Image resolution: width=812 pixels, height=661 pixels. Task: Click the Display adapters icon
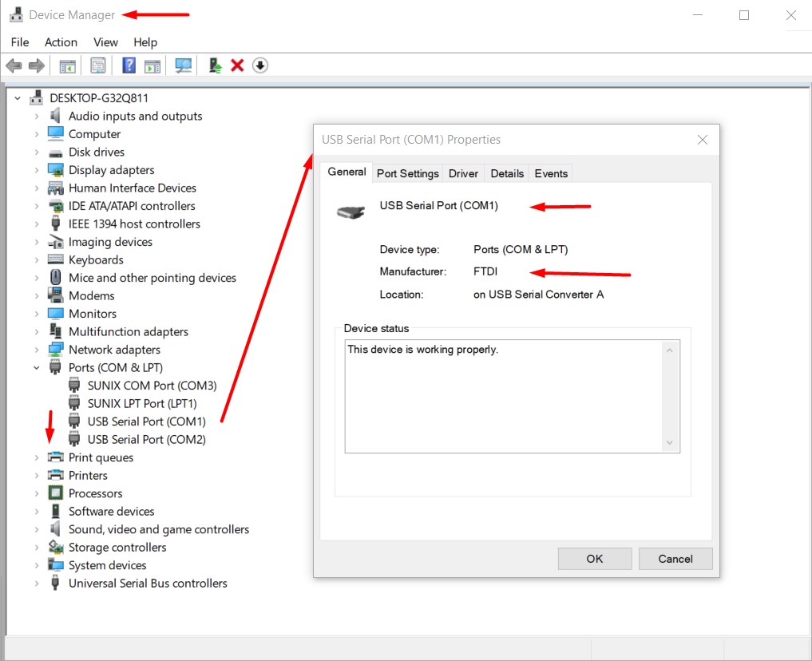55,170
